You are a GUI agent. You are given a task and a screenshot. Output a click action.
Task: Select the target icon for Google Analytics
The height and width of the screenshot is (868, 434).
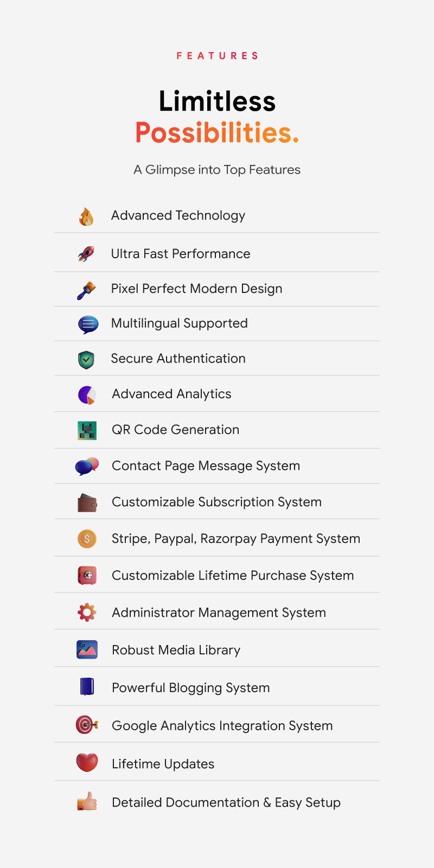coord(87,725)
